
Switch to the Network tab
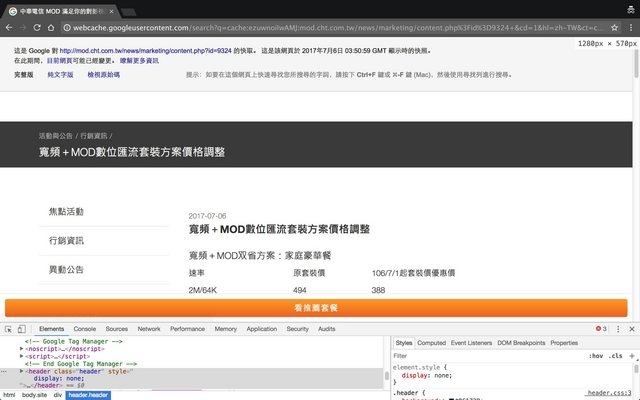tap(149, 329)
